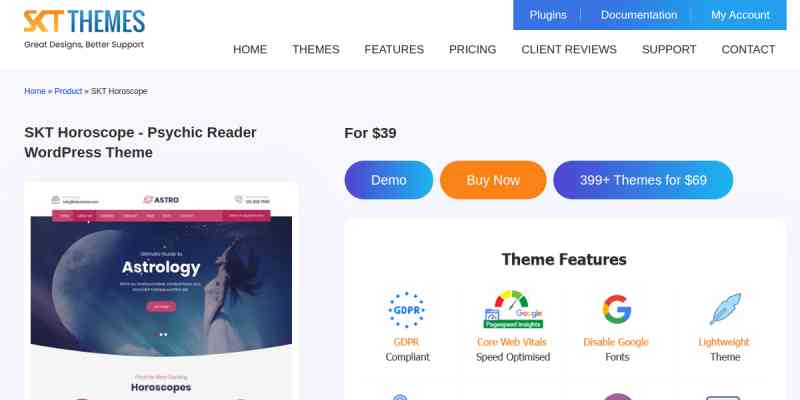Click the Google G logo icon

coord(616,309)
